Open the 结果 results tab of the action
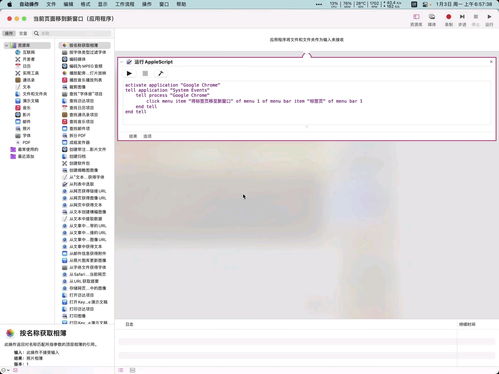The width and height of the screenshot is (499, 374). click(x=133, y=136)
